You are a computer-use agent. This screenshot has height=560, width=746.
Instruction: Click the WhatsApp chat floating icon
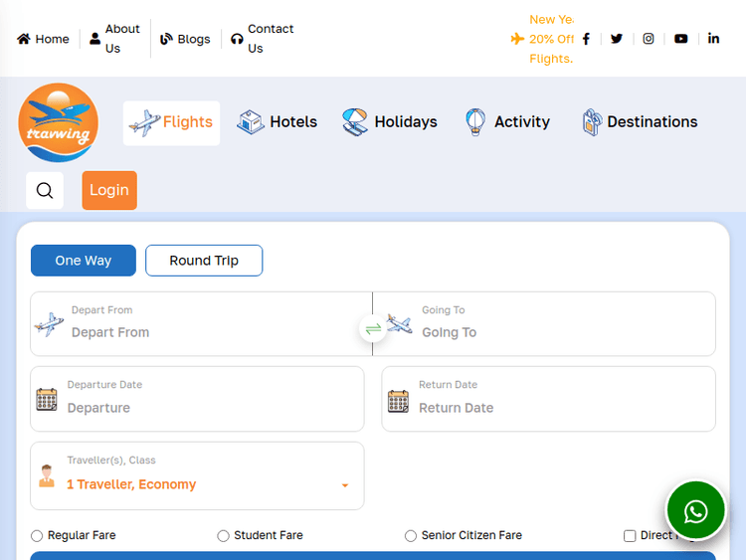(x=695, y=511)
